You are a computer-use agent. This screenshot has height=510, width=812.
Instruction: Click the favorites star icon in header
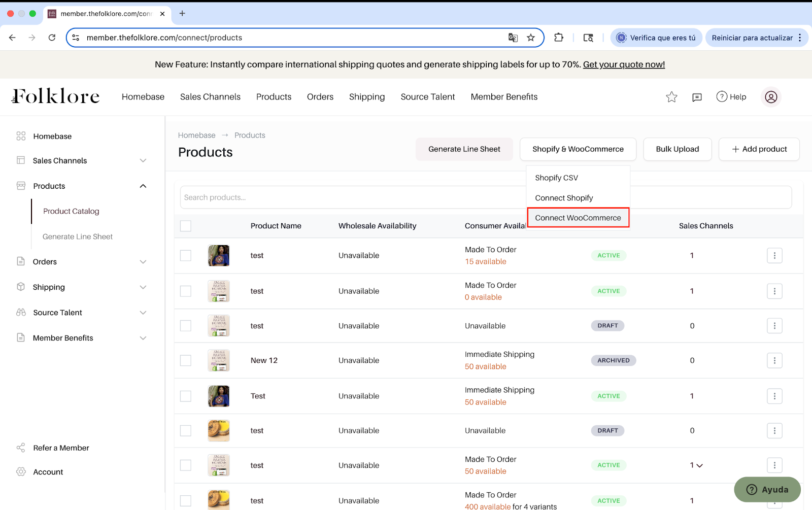pos(671,97)
